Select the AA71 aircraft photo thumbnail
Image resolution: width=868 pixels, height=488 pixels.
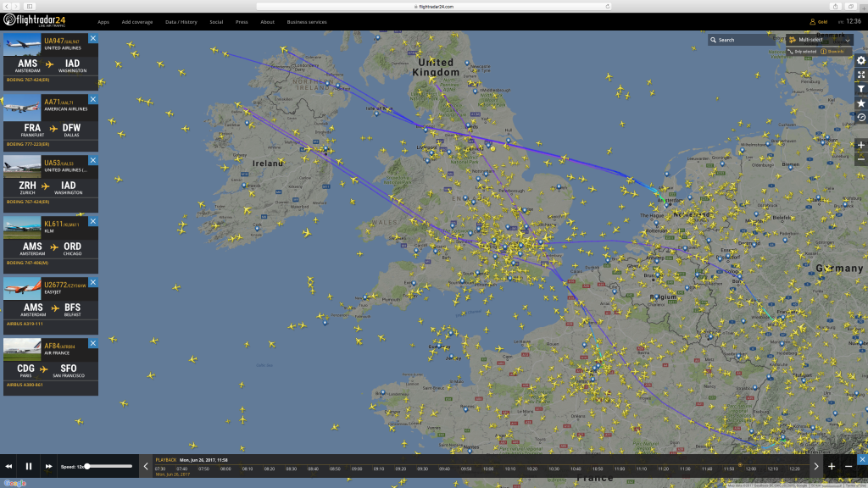pyautogui.click(x=22, y=108)
